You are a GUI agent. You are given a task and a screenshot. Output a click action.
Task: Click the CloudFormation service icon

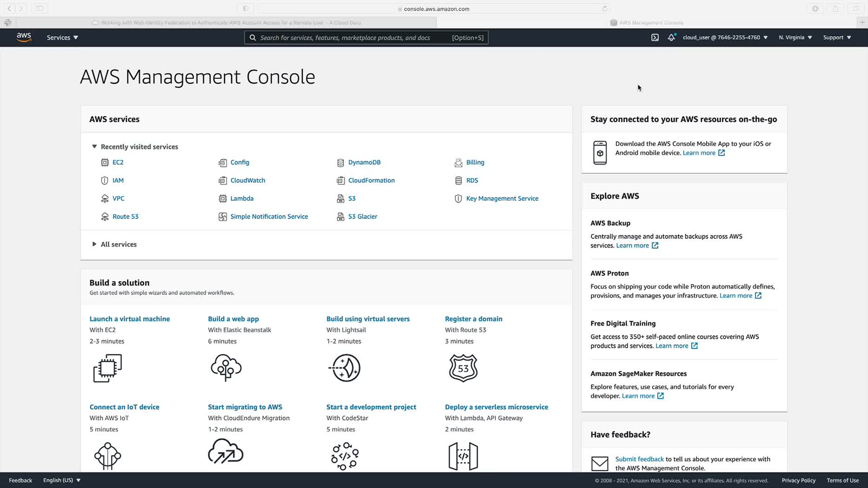point(341,180)
